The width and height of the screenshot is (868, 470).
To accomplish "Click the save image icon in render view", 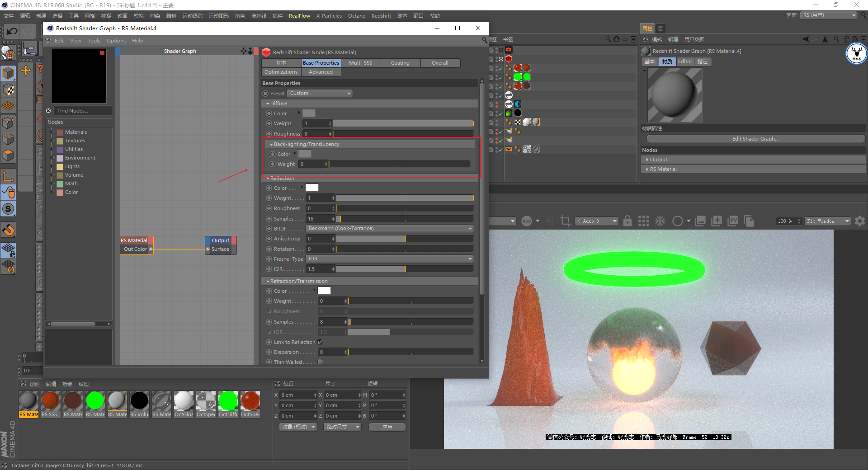I will 700,221.
